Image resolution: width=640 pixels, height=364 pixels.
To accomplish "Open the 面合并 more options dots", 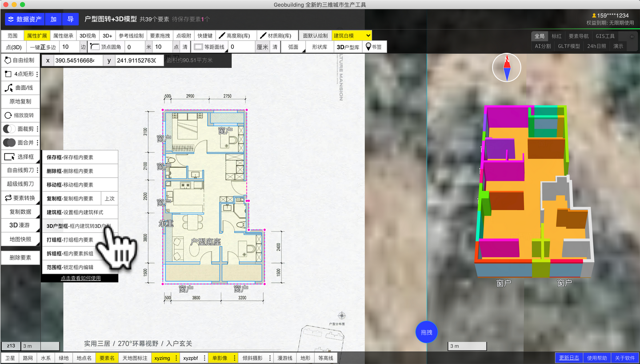I will (x=37, y=143).
